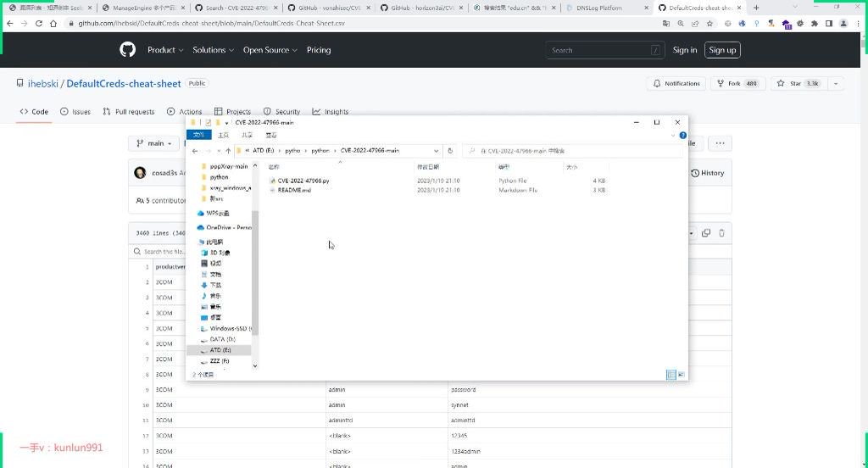Expand Explorer recent locations chevron
Screen dimensions: 868x468
pyautogui.click(x=219, y=151)
